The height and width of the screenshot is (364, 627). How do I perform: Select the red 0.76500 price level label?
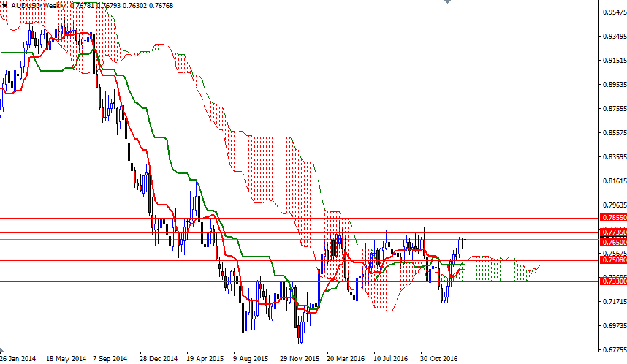point(613,243)
